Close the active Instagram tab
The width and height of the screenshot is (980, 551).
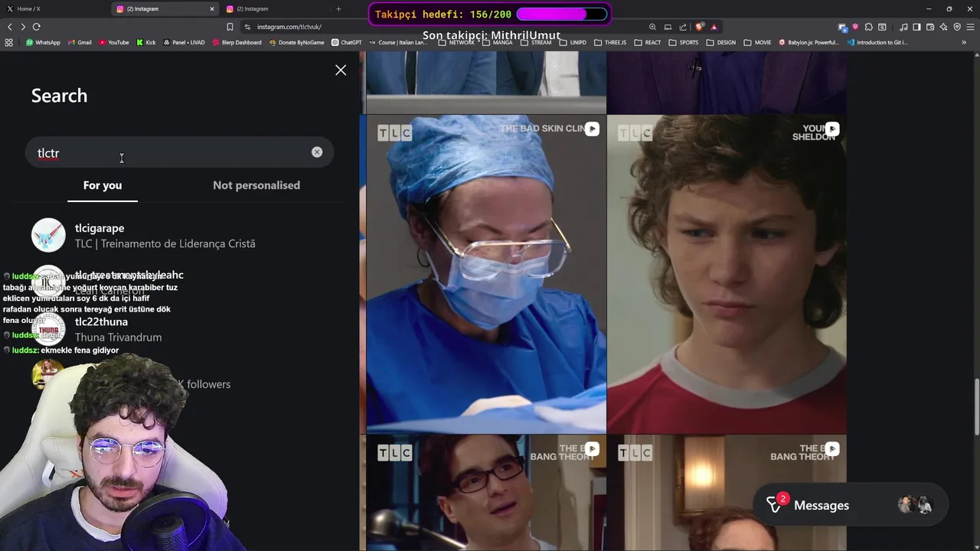(x=212, y=9)
